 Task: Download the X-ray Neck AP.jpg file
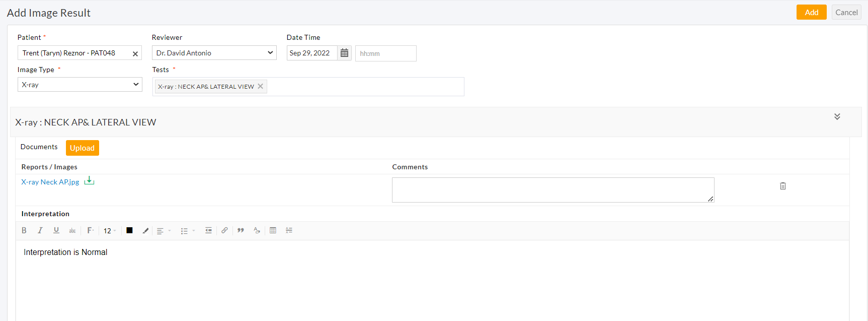coord(89,181)
